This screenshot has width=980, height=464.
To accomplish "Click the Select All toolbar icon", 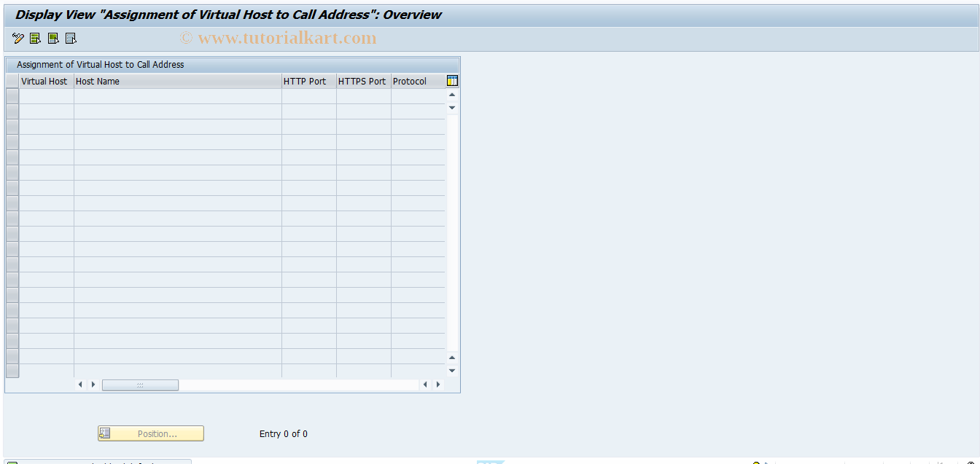I will (35, 39).
